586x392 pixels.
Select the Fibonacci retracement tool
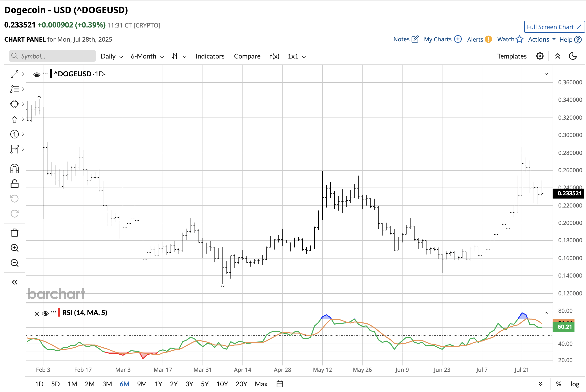point(15,89)
